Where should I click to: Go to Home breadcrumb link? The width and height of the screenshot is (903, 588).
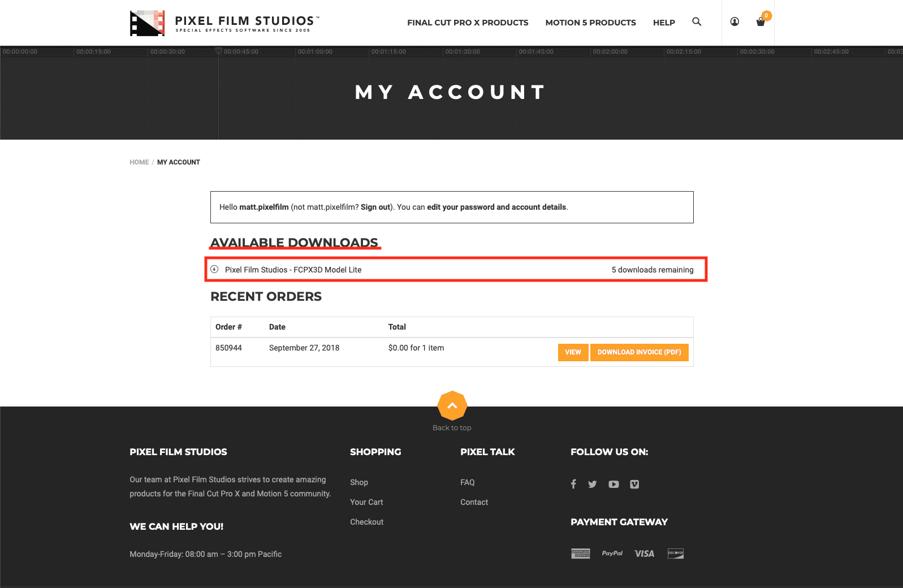tap(139, 162)
